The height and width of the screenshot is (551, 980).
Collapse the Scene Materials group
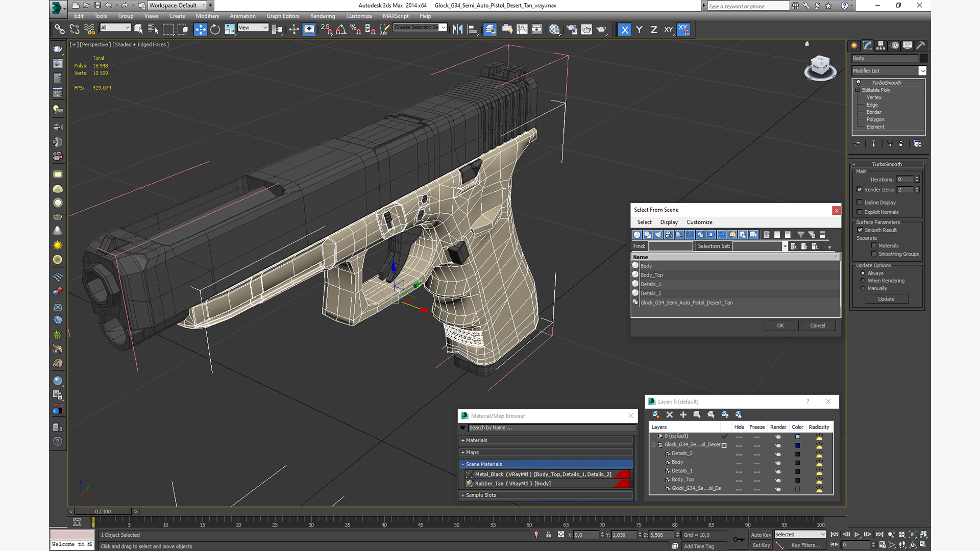click(546, 464)
